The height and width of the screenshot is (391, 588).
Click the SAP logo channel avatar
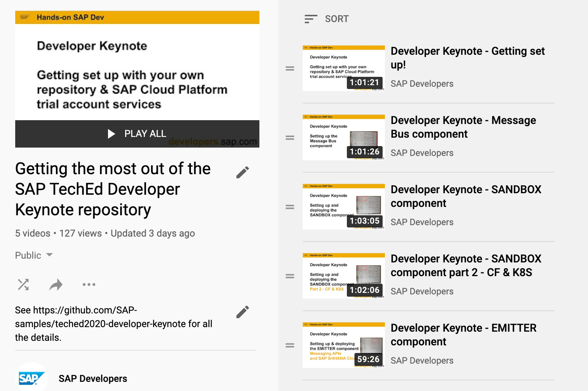click(32, 377)
